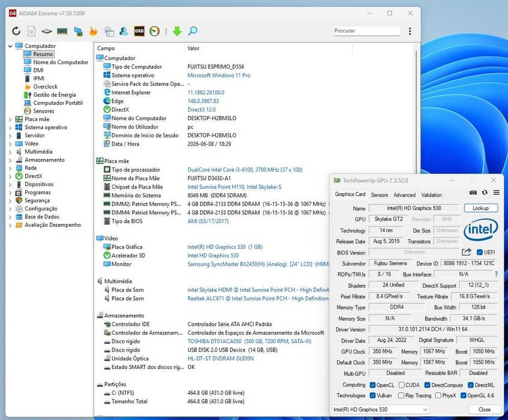Open the gauge SensorPanel toolbar icon
508x420 pixels.
154,31
